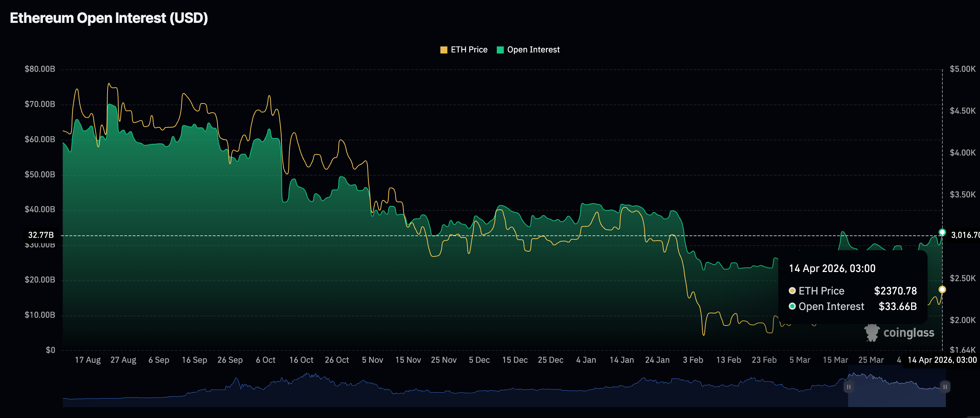Click the green Open Interest legend swatch

[x=500, y=50]
